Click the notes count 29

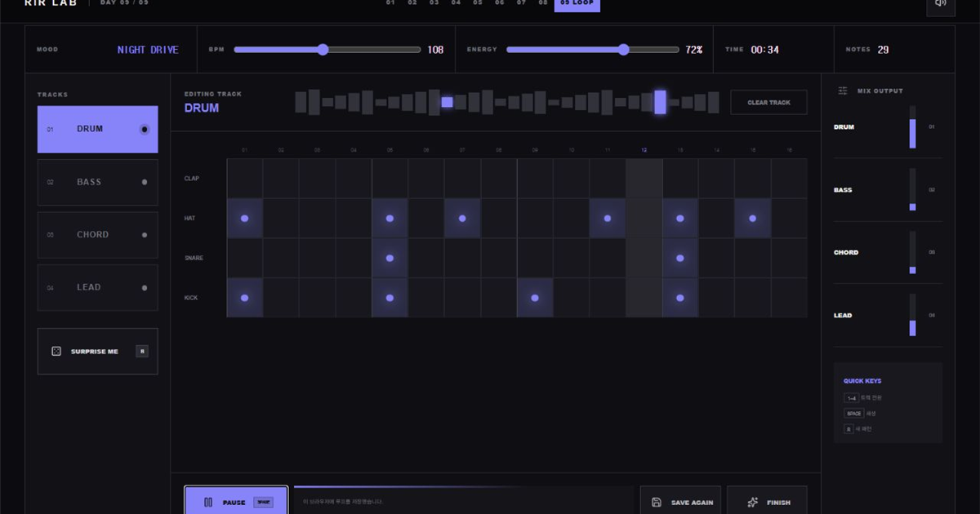[x=883, y=50]
